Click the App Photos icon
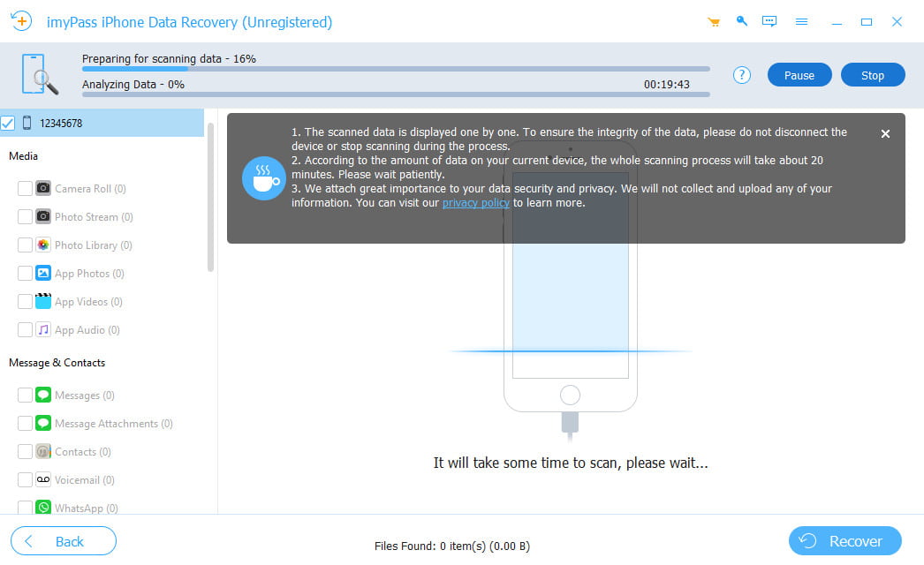The width and height of the screenshot is (924, 565). click(43, 273)
